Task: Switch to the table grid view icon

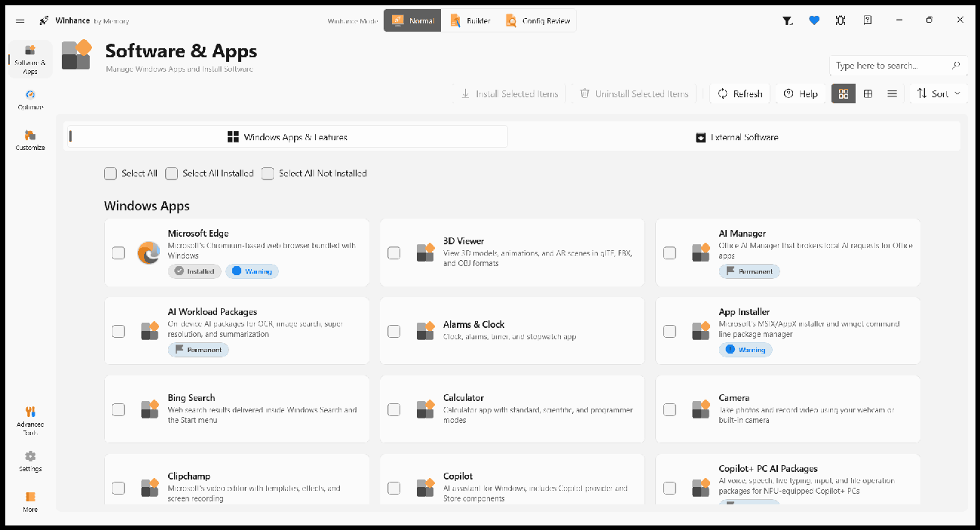Action: coord(868,93)
